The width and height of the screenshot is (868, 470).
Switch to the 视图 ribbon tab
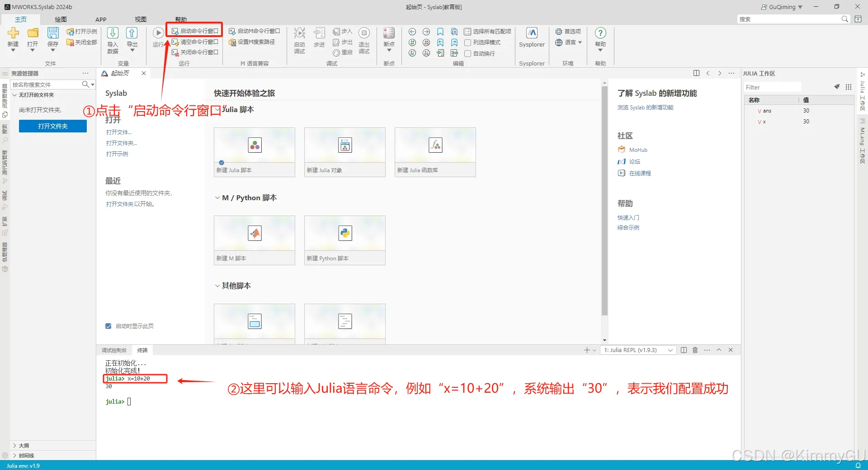(141, 19)
